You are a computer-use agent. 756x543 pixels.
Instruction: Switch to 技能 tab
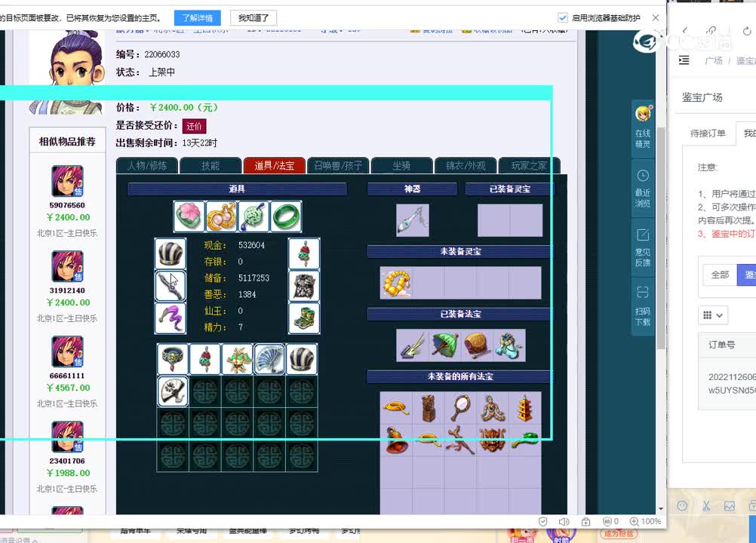click(211, 165)
